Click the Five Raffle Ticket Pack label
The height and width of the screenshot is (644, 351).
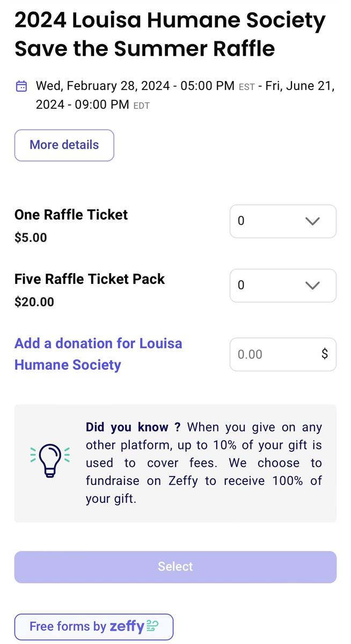tap(90, 279)
